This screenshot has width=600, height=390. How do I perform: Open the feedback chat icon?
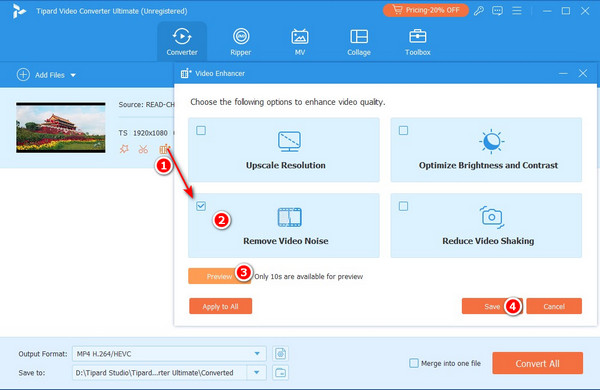[497, 11]
